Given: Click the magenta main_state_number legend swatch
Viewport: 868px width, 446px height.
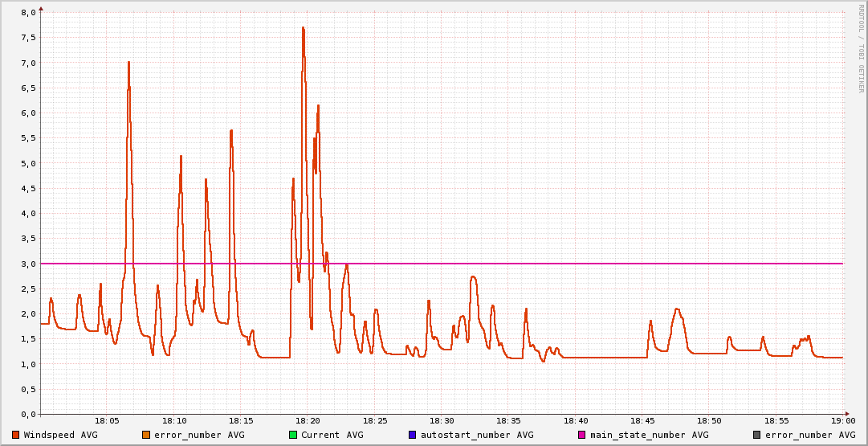Looking at the screenshot, I should tap(582, 435).
